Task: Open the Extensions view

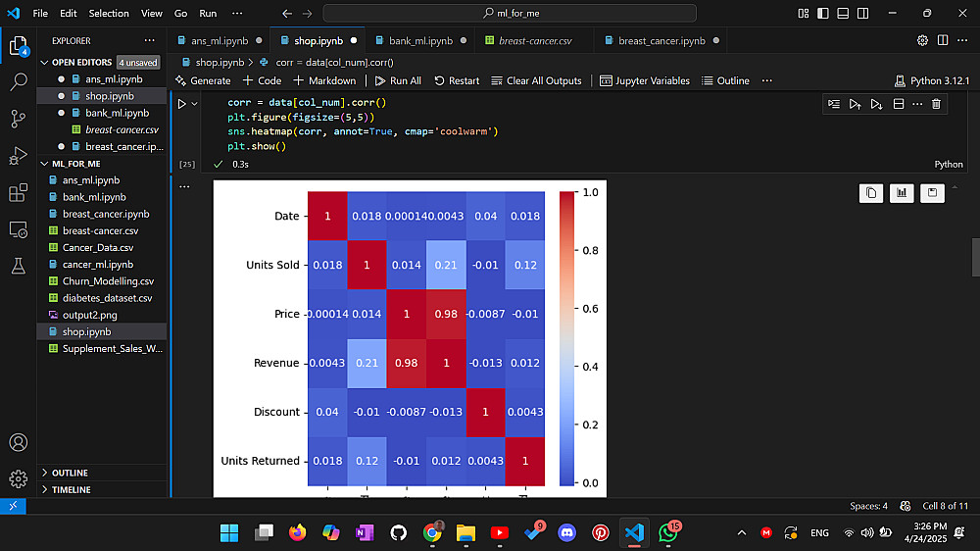Action: pos(18,192)
